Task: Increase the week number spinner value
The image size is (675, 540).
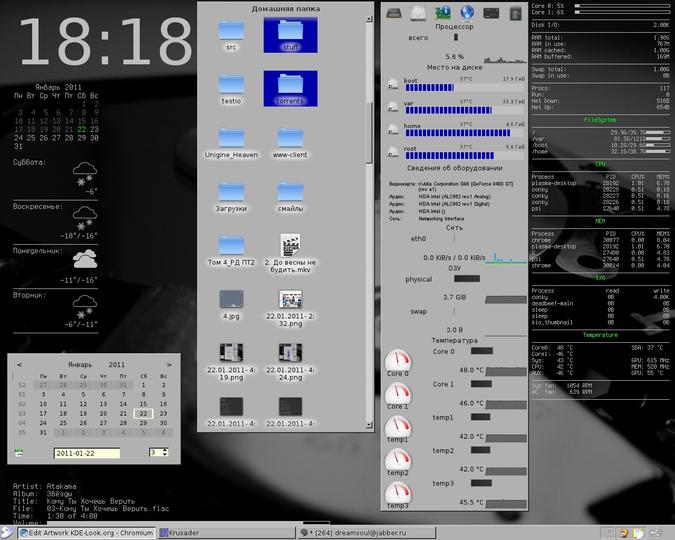Action: tap(165, 450)
